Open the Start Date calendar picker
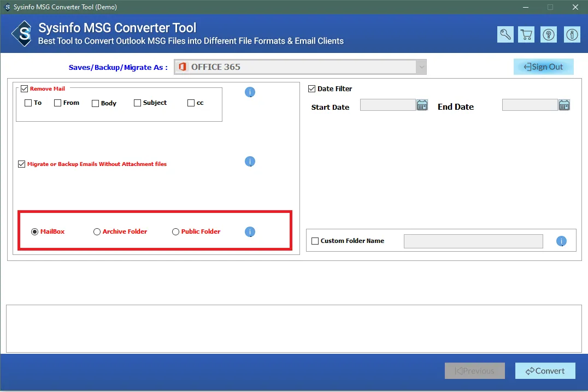The width and height of the screenshot is (588, 392). pos(422,105)
